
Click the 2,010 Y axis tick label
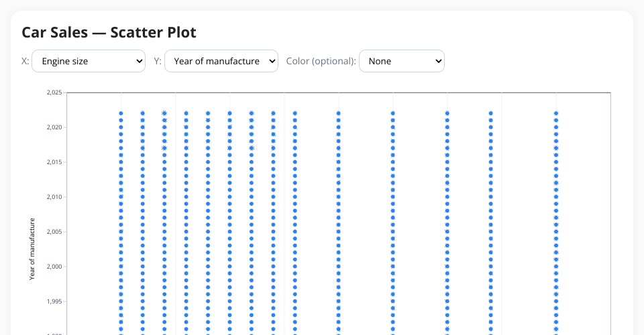pos(54,197)
